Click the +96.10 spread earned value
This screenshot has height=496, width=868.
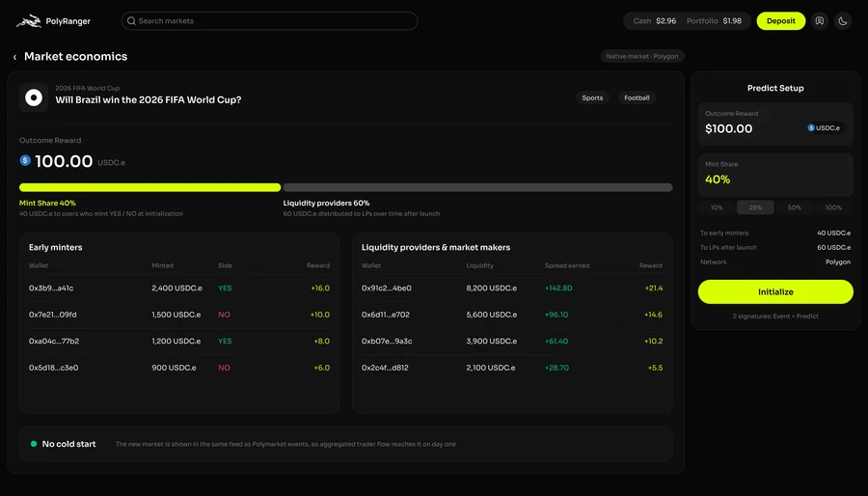click(x=556, y=315)
